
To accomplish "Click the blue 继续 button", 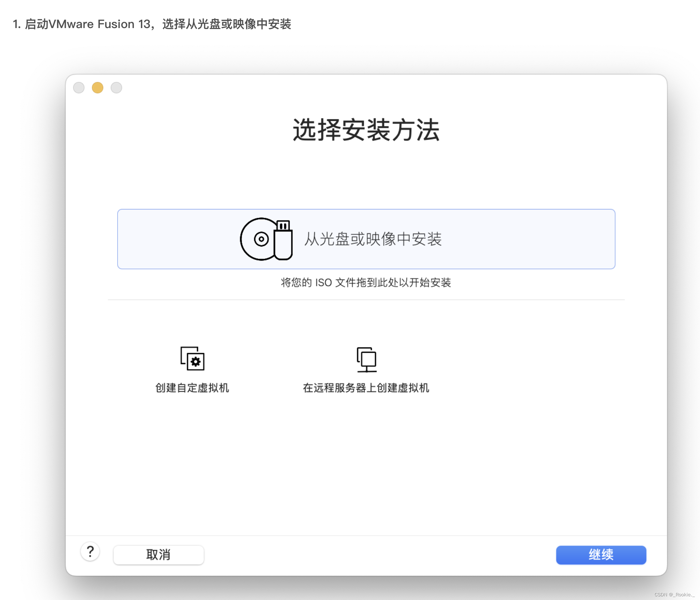I will (601, 555).
